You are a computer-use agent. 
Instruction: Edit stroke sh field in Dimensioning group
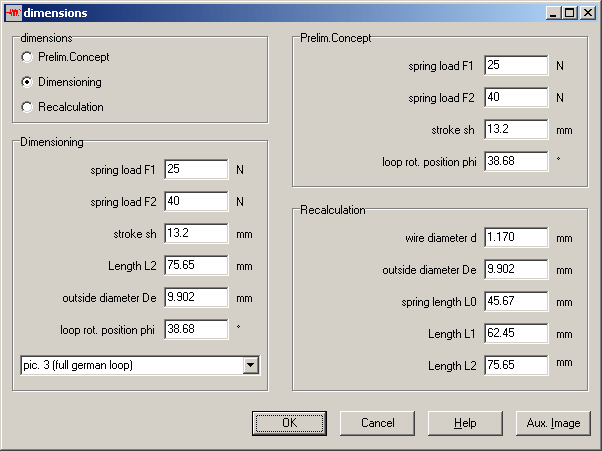pyautogui.click(x=197, y=234)
